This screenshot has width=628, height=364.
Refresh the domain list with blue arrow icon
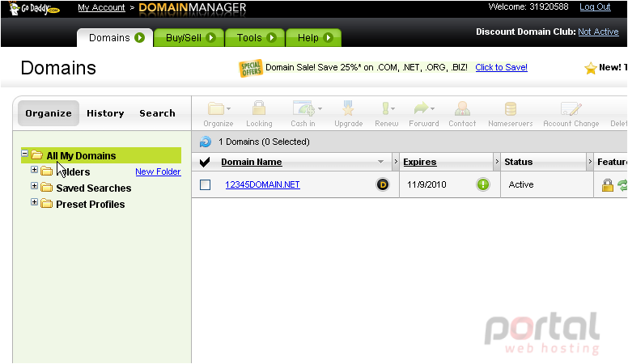point(205,142)
